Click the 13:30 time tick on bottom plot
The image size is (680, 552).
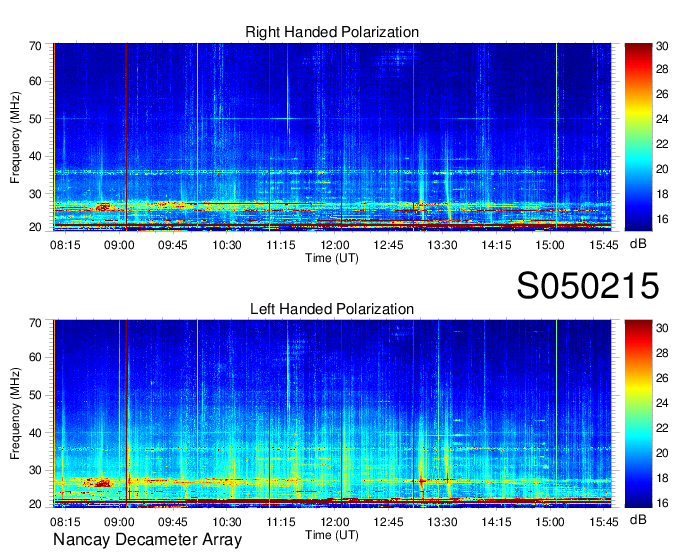pos(442,522)
